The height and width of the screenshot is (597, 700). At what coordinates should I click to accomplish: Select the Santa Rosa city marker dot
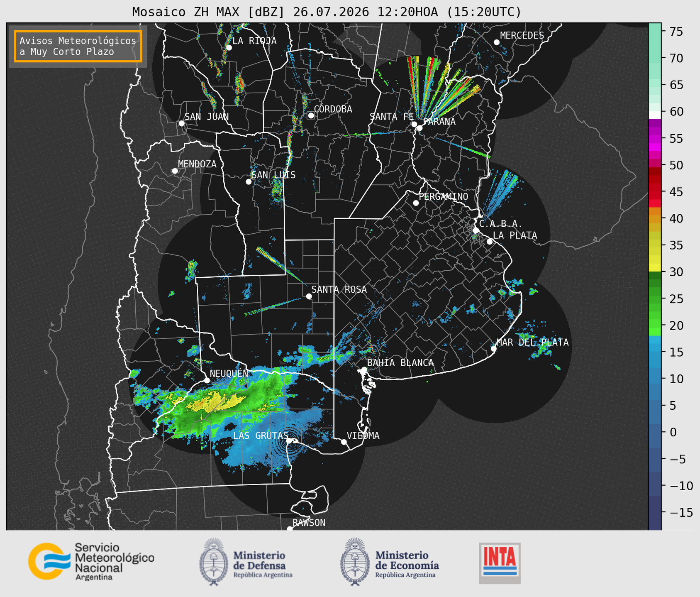[x=309, y=296]
